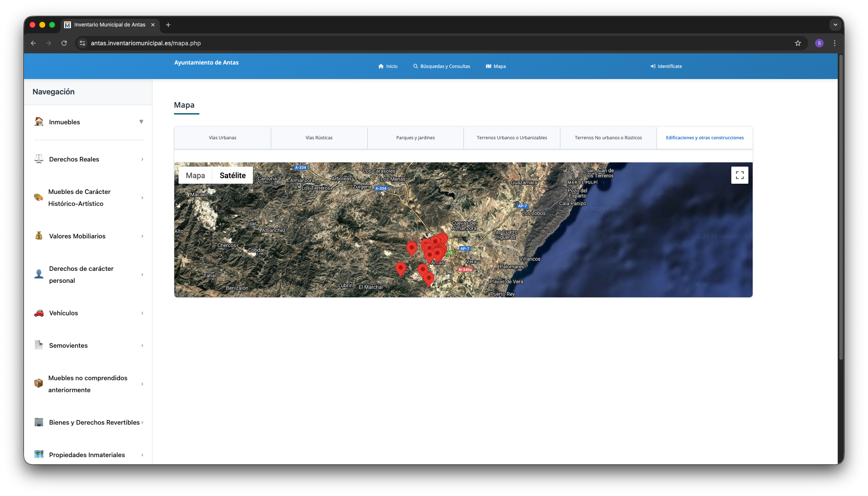Switch map view from Satélite to Mapa
Viewport: 868px width, 496px height.
[x=195, y=175]
